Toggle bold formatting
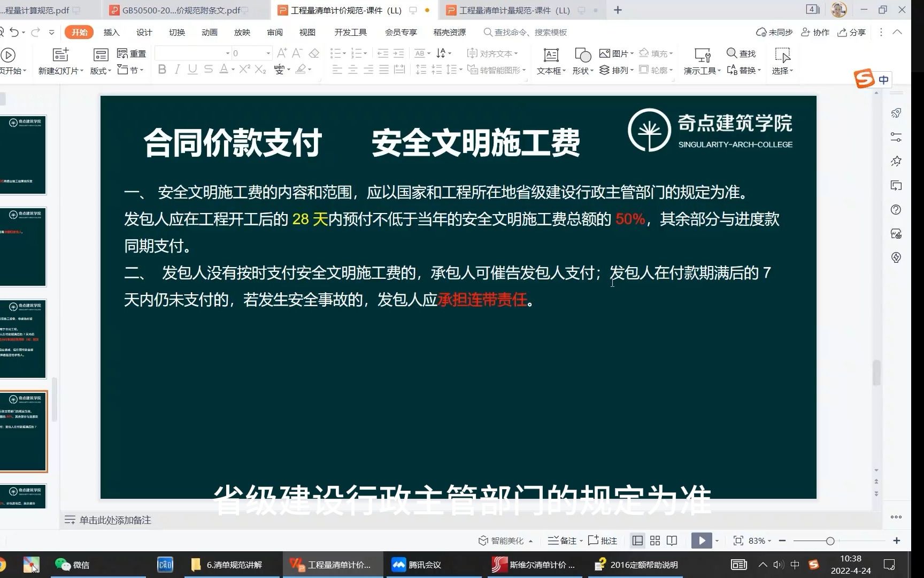 (x=162, y=70)
